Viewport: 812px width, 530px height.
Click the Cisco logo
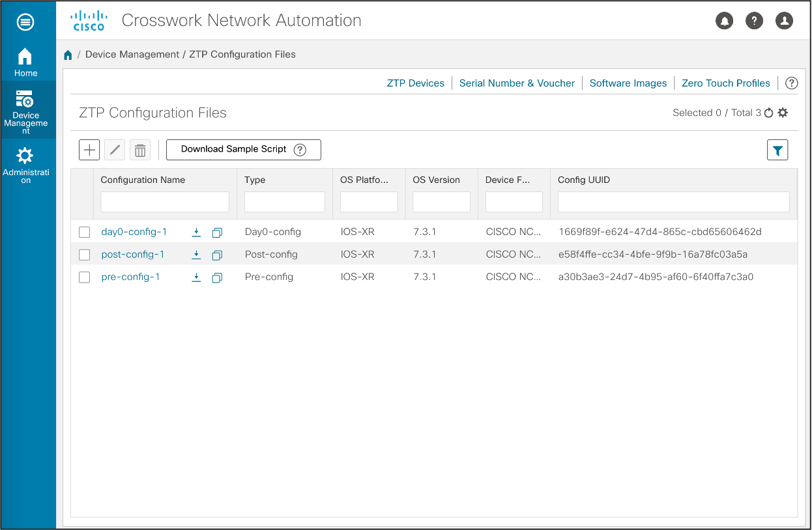click(x=88, y=21)
